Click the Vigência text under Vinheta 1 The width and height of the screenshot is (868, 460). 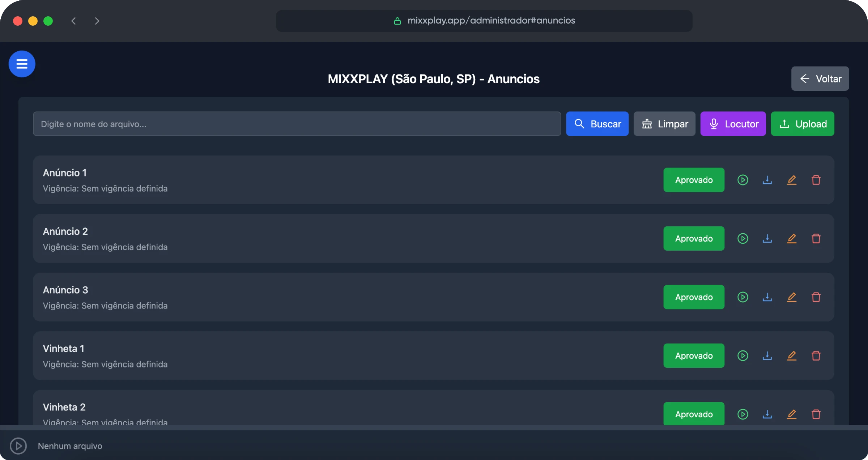pyautogui.click(x=105, y=364)
